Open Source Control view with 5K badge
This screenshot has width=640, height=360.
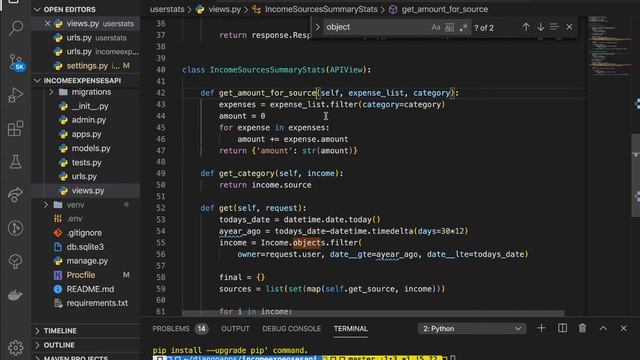pos(16,62)
